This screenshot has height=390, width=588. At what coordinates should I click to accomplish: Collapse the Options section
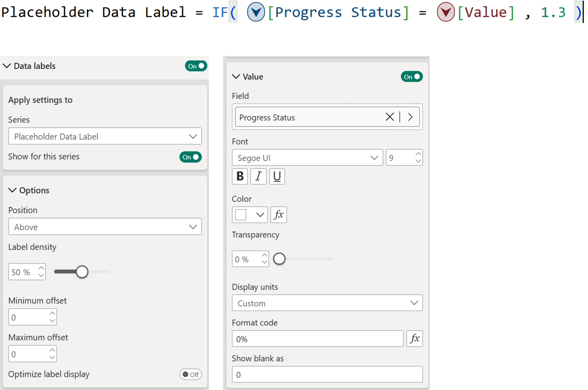tap(12, 190)
